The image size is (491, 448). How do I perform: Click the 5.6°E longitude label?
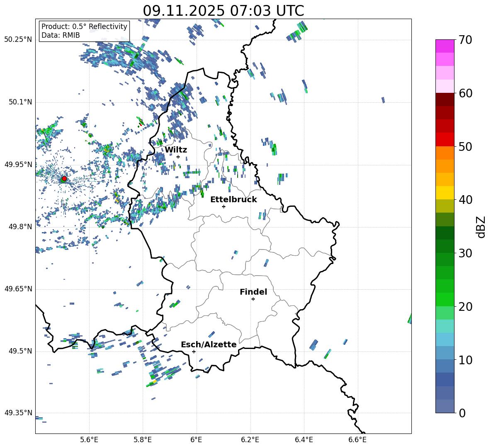coord(89,440)
